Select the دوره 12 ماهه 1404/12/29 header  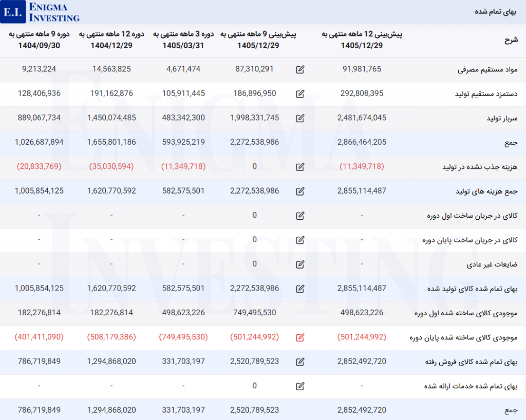pyautogui.click(x=111, y=40)
